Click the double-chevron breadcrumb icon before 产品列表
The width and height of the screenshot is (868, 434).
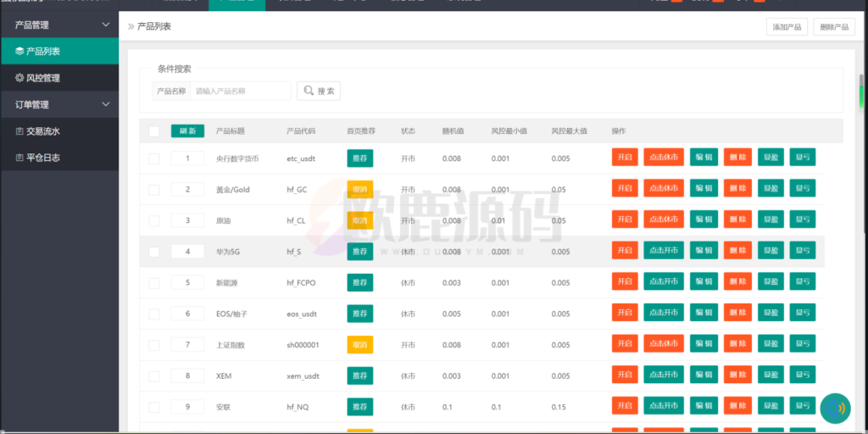[x=131, y=27]
